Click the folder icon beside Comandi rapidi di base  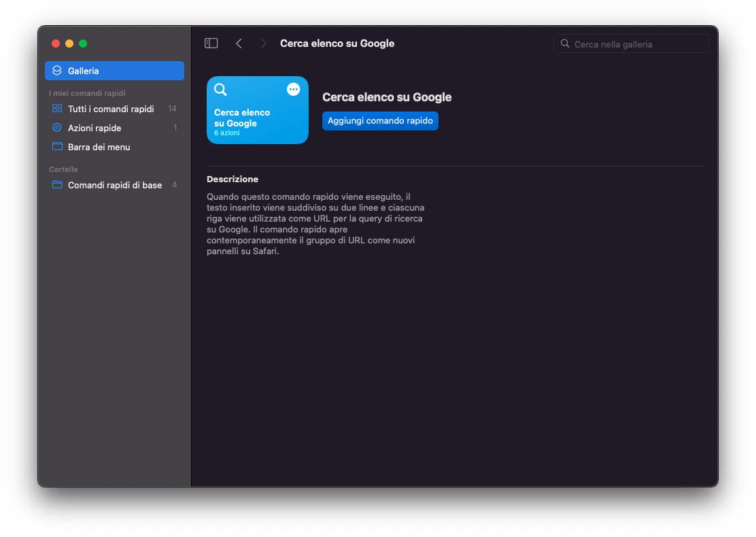(x=57, y=185)
